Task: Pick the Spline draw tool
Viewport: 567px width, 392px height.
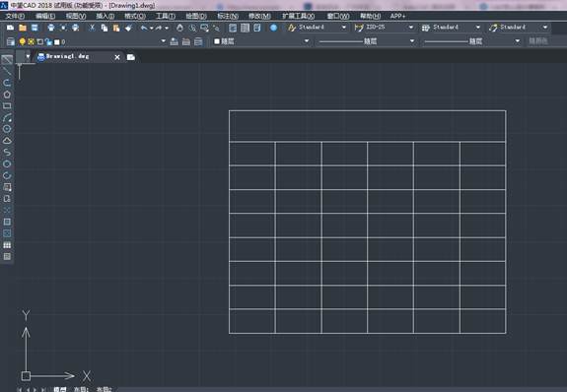Action: click(x=7, y=152)
